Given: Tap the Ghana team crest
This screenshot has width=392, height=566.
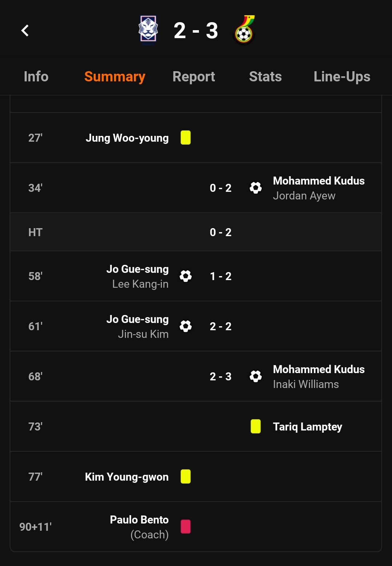Looking at the screenshot, I should 244,30.
